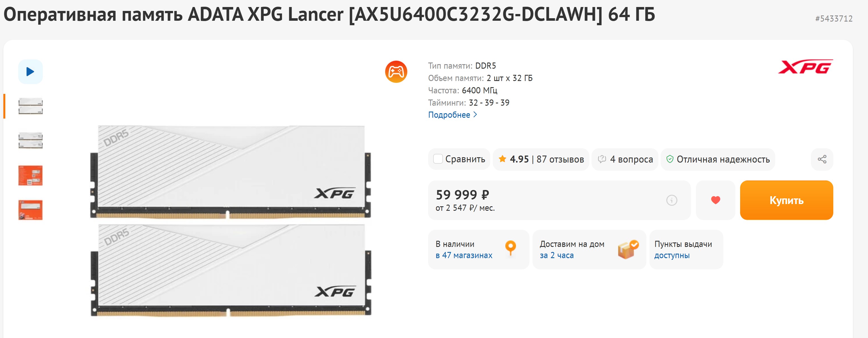Open the за 2 часа delivery link
868x338 pixels.
tap(557, 255)
